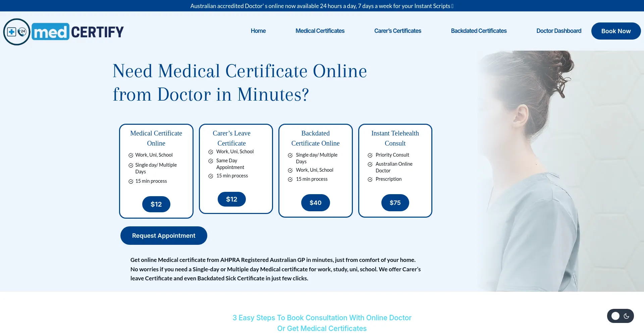
Task: Open Backdated Certificates page
Action: (479, 31)
